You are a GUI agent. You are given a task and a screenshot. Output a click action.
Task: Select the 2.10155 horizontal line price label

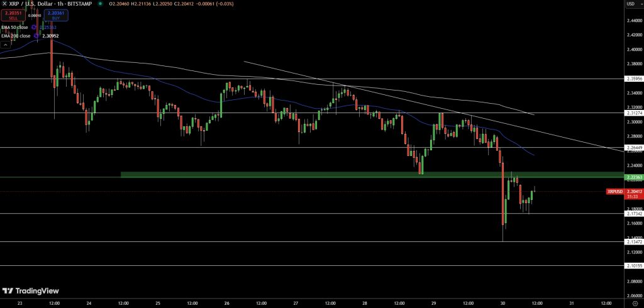click(633, 266)
